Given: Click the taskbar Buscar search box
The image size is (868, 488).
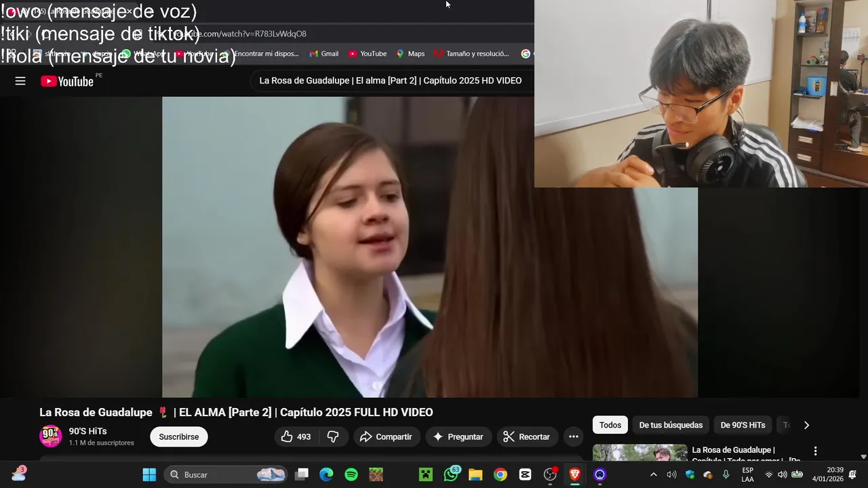Looking at the screenshot, I should coord(226,474).
